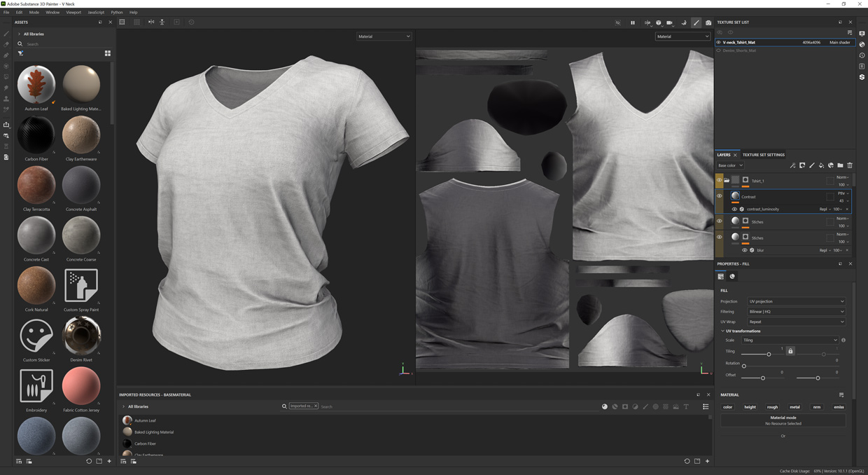Expand the All libraries tree in Assets

pos(19,34)
